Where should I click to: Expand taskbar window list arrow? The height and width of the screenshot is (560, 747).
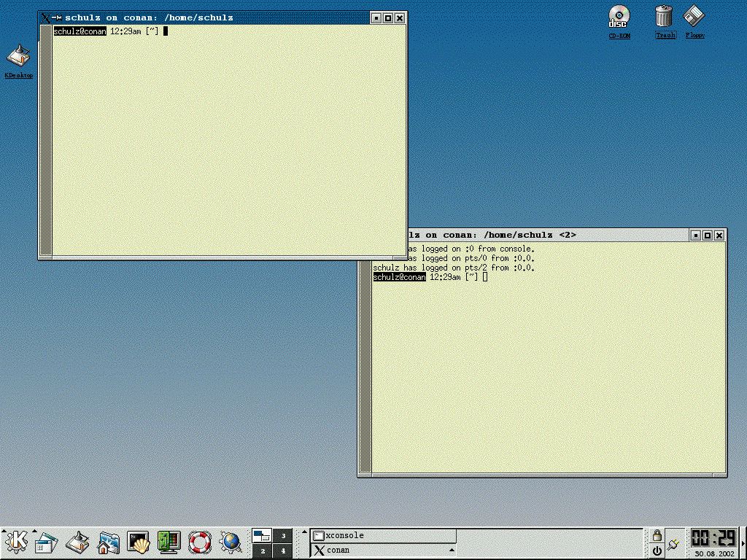pos(452,551)
